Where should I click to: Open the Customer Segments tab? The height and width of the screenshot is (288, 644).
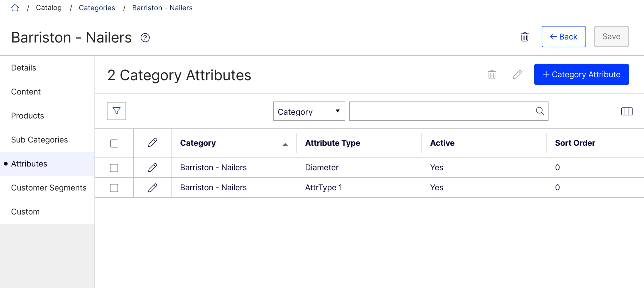point(47,188)
